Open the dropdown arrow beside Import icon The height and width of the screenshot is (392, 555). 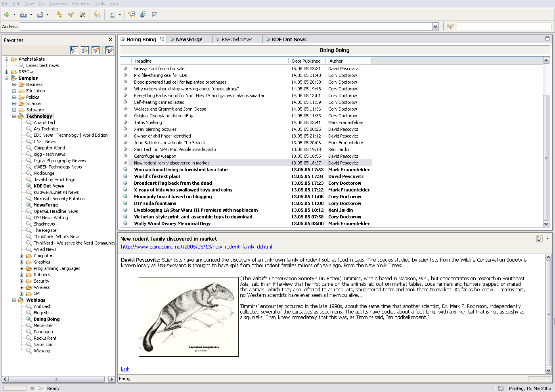pyautogui.click(x=31, y=15)
